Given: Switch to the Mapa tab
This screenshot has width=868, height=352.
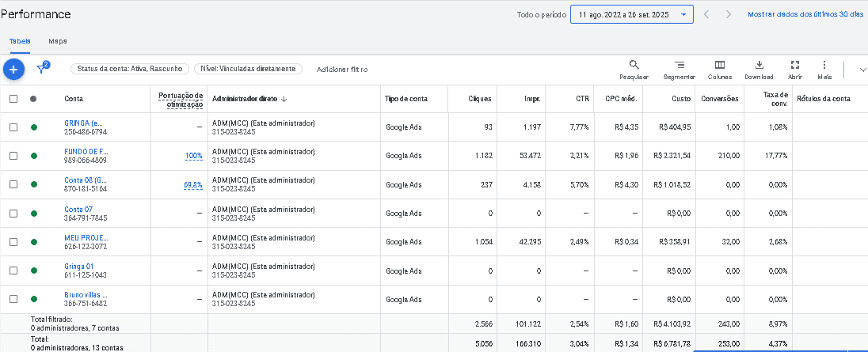Looking at the screenshot, I should 58,41.
